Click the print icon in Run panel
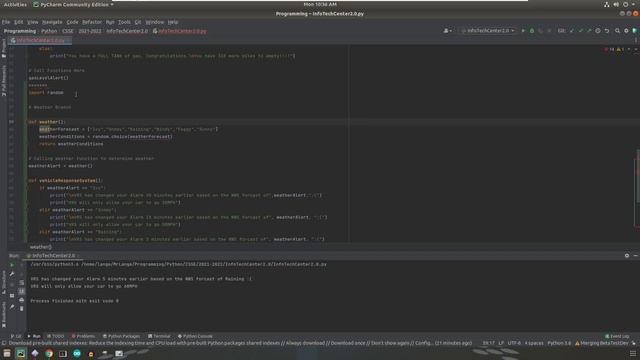Screen dimensions: 640x360 [22, 300]
